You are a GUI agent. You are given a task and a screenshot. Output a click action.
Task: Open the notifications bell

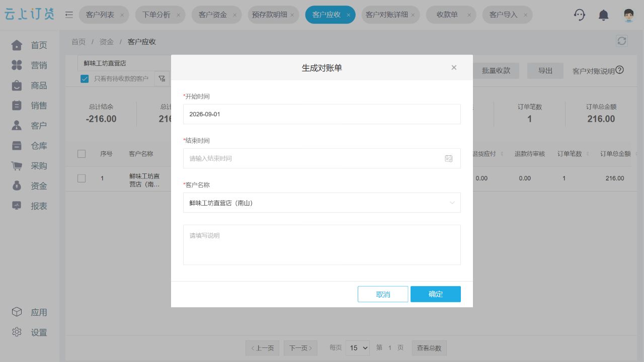click(x=604, y=15)
